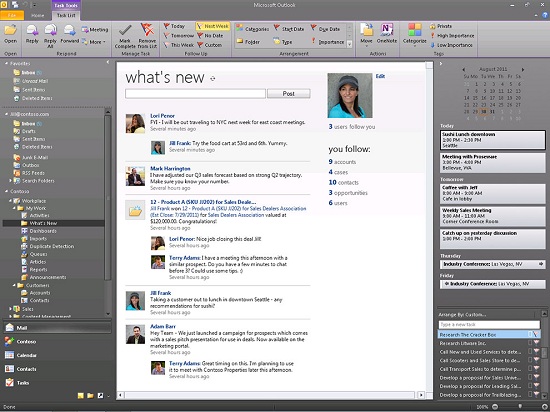Collapse the Customers folder node

coord(14,285)
